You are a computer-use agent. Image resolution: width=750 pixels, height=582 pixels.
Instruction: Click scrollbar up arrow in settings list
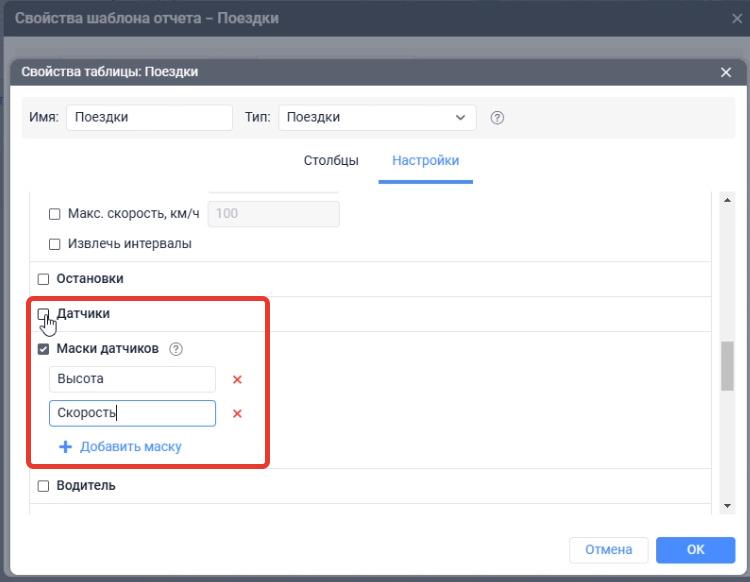728,200
